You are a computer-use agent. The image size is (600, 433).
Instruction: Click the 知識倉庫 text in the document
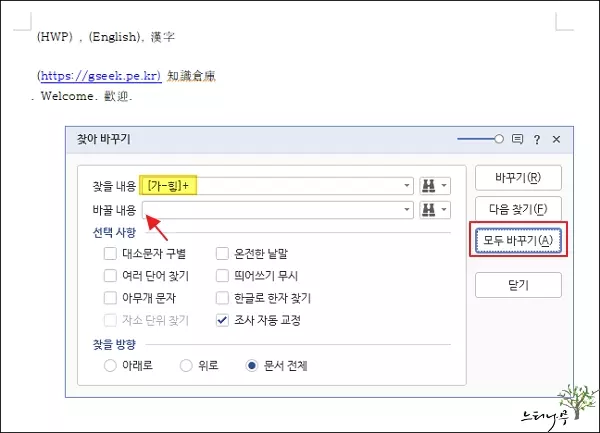[x=191, y=76]
